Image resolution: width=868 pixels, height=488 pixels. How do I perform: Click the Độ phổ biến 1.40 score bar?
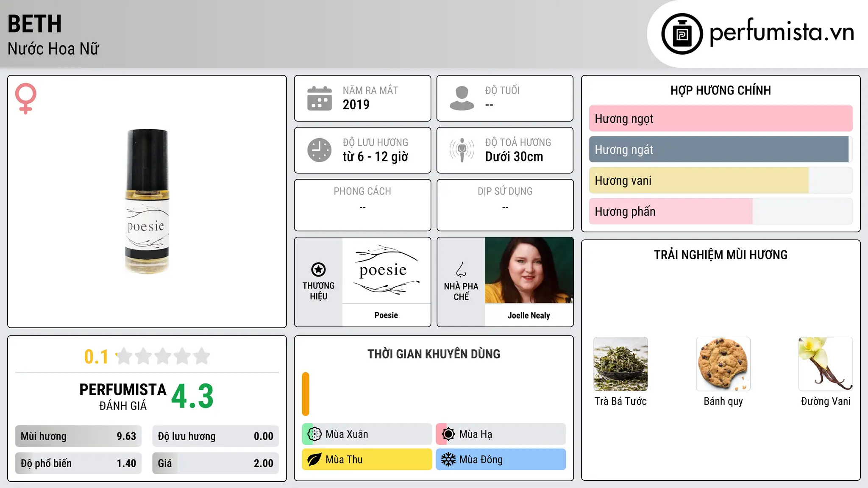point(78,463)
